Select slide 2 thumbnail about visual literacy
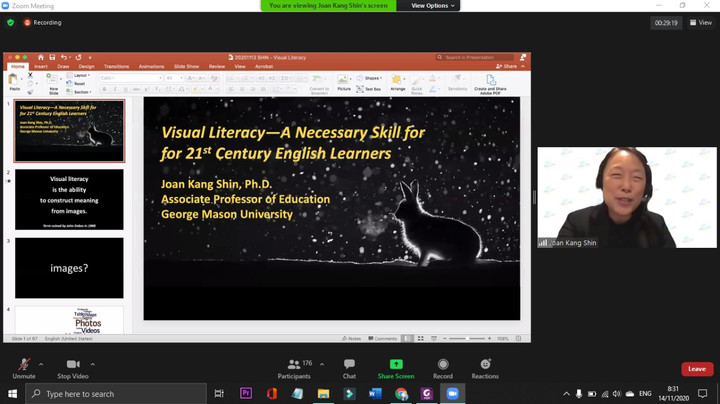 coord(69,199)
